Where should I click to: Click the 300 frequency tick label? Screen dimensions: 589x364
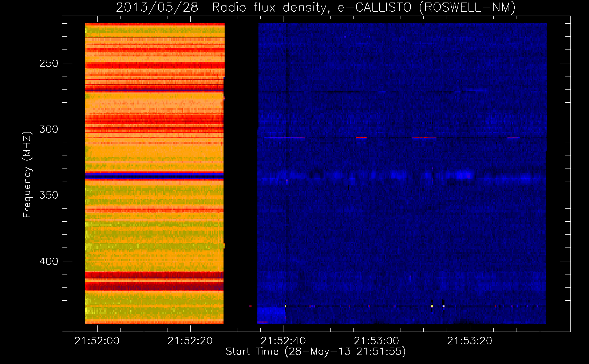(x=49, y=129)
